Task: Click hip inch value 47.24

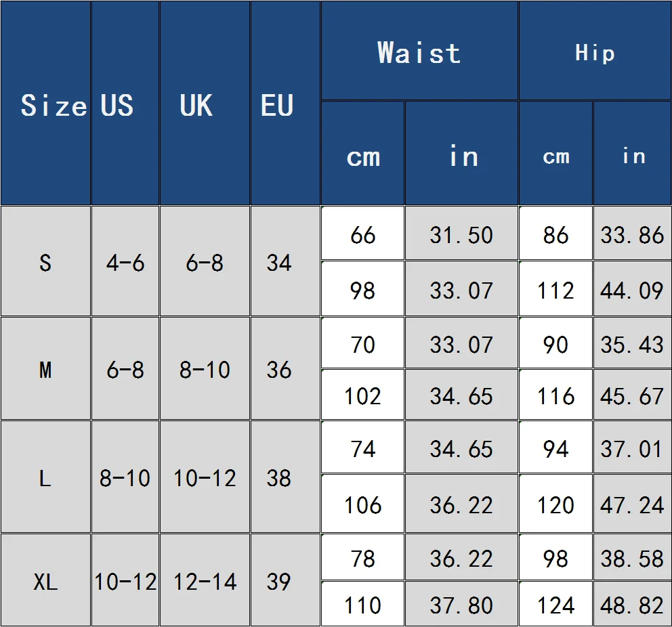Action: pos(632,503)
